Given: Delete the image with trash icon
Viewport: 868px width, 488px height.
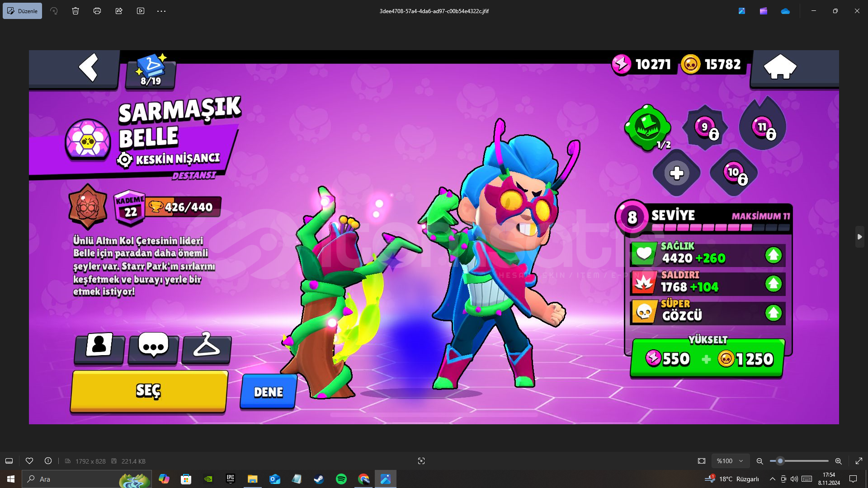Looking at the screenshot, I should click(x=75, y=11).
